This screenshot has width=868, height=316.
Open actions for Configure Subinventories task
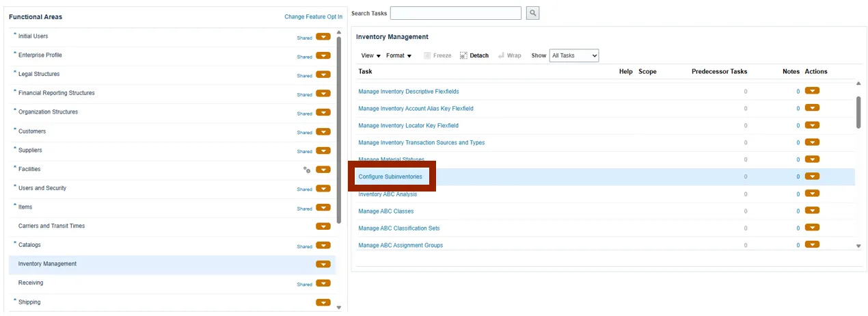click(x=812, y=176)
